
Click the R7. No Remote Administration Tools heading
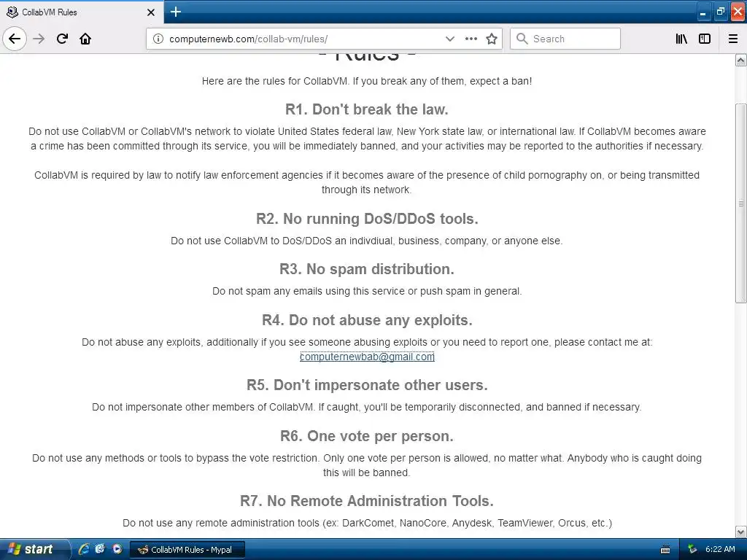pos(367,501)
